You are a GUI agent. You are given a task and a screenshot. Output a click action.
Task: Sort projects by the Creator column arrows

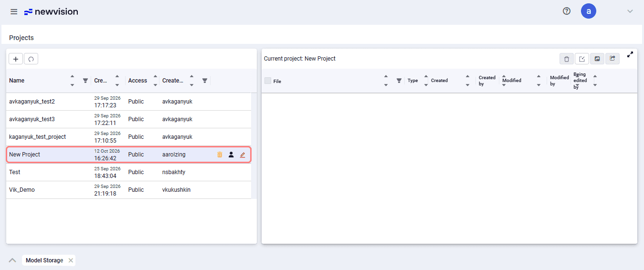(x=191, y=81)
